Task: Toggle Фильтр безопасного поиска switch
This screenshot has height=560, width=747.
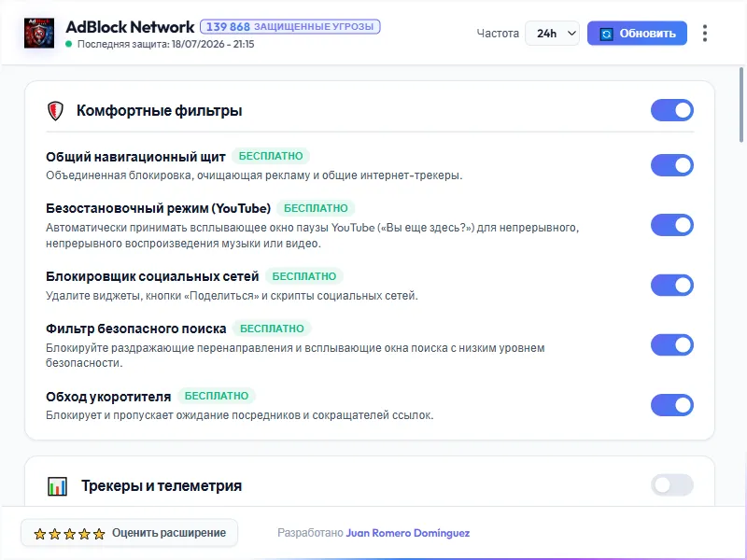Action: [671, 345]
